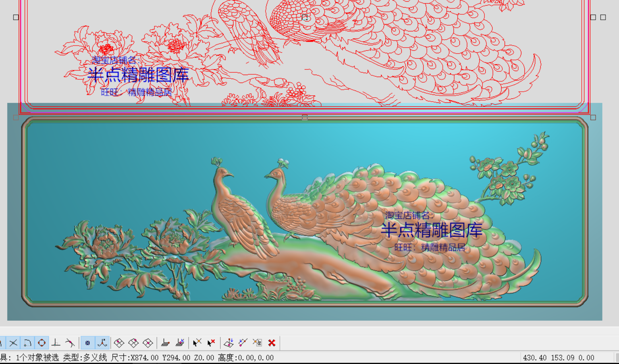Click the diagonal line icon with blue arrow
The image size is (619, 364).
(243, 343)
